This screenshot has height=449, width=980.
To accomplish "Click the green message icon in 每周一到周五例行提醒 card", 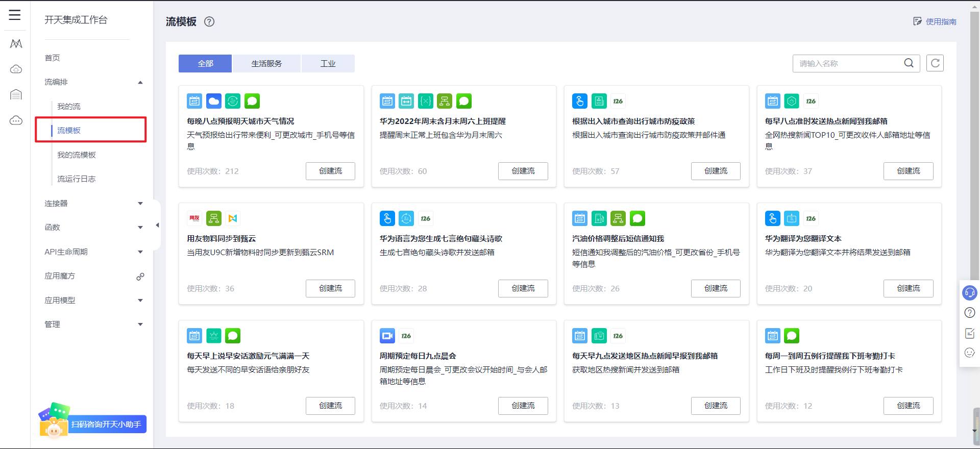I will click(x=792, y=336).
